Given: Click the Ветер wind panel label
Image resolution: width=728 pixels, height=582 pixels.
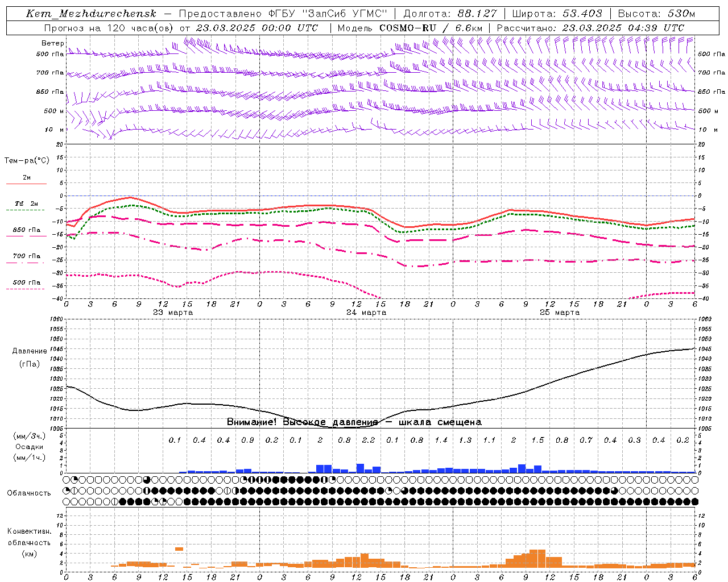Looking at the screenshot, I should tap(53, 43).
